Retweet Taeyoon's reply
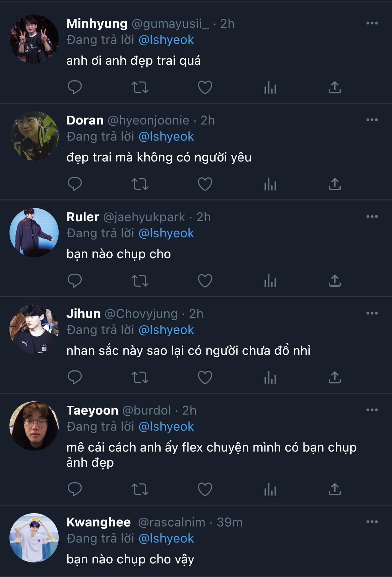392x577 pixels. tap(140, 489)
